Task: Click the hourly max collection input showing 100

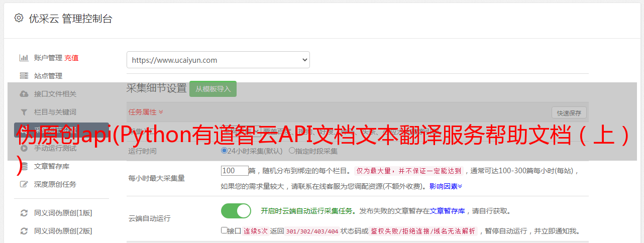Action: click(x=235, y=171)
